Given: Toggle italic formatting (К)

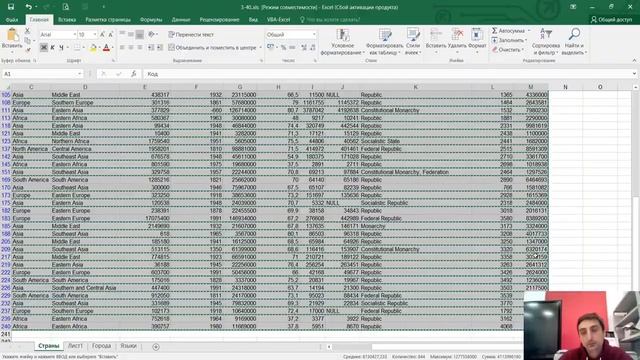Looking at the screenshot, I should [52, 48].
